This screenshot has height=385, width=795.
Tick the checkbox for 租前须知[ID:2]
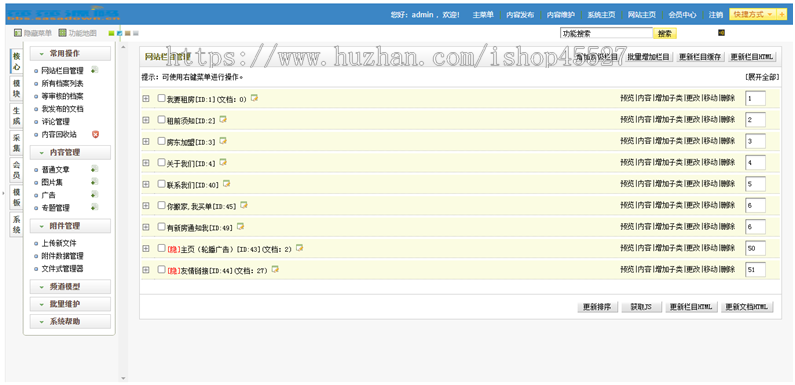161,120
